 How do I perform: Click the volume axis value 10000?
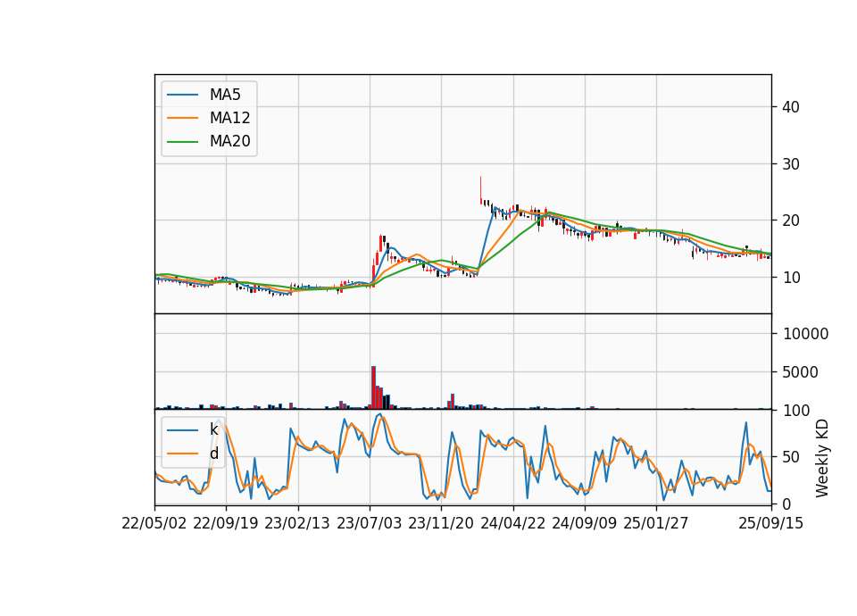pos(805,334)
